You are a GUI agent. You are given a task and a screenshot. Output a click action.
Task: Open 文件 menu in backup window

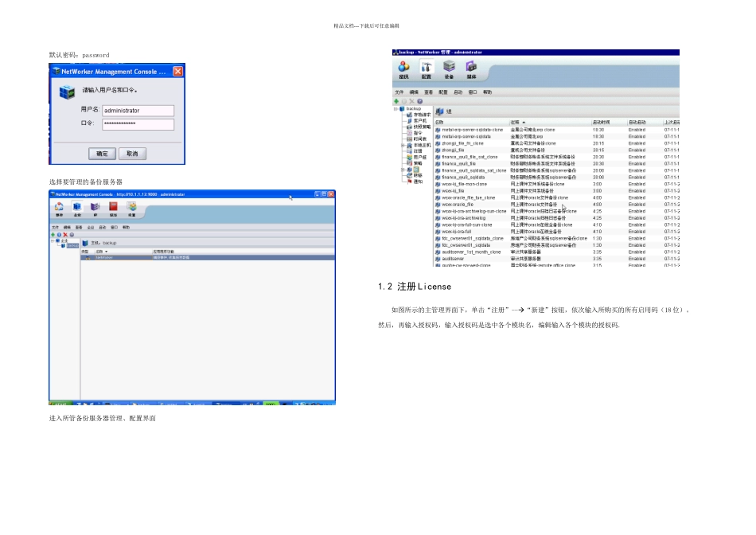(399, 92)
